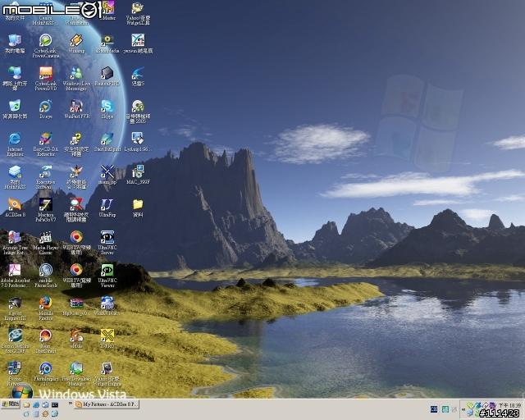Launch the Dr.eye dictionary shortcut
The image size is (525, 420).
click(x=46, y=109)
